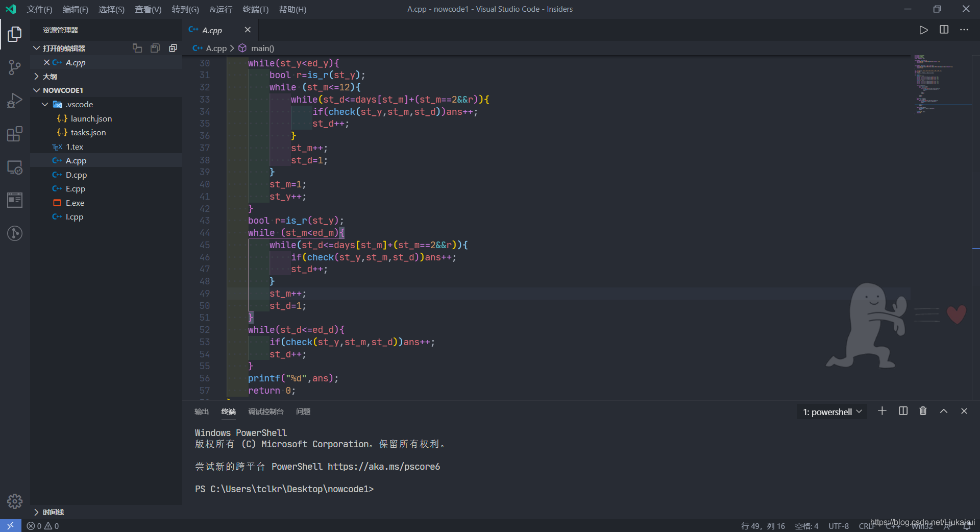The width and height of the screenshot is (980, 532).
Task: Open the Go menu
Action: click(185, 9)
